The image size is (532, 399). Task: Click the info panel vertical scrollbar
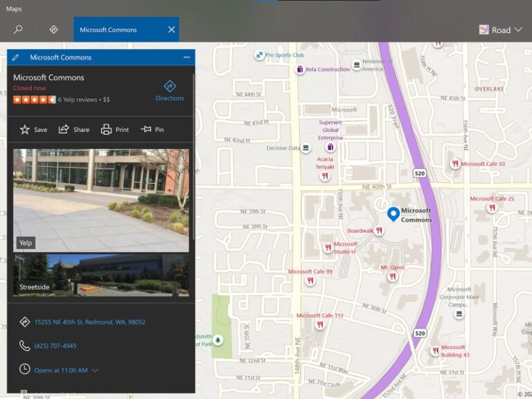[x=193, y=159]
